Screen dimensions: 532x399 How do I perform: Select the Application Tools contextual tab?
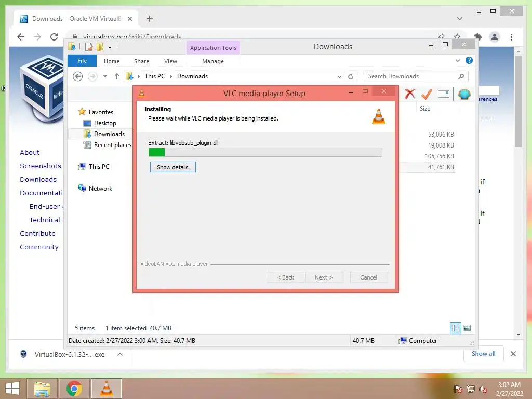pos(213,48)
